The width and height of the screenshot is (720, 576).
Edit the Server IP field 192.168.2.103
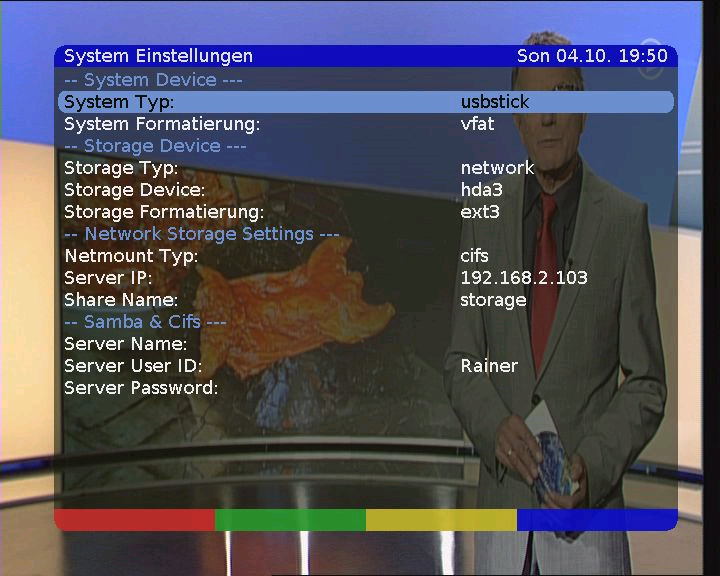point(523,278)
